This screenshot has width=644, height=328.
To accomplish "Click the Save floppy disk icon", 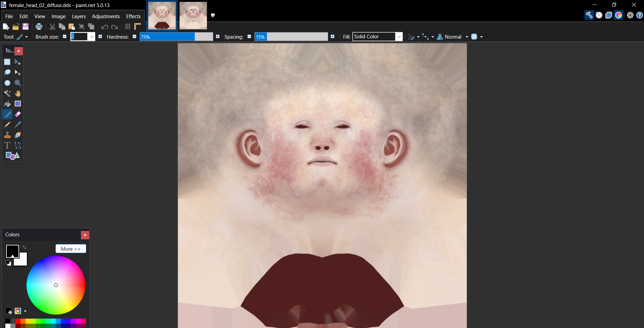I will click(x=25, y=27).
